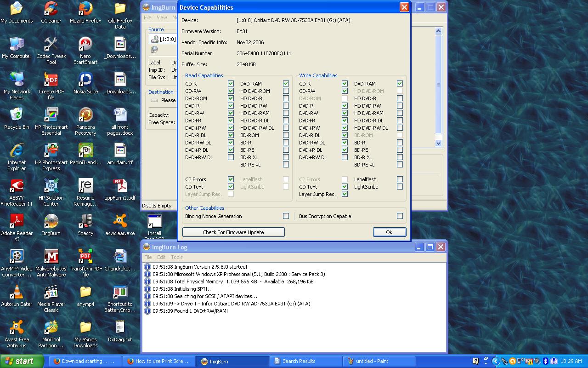
Task: Click OK in Device Capabilities dialog
Action: pos(389,232)
